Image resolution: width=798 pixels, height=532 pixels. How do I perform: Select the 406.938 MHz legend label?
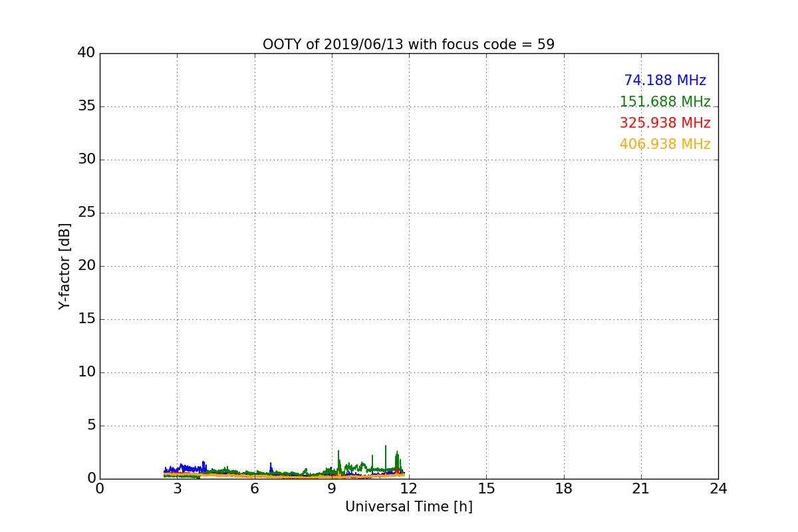[665, 144]
